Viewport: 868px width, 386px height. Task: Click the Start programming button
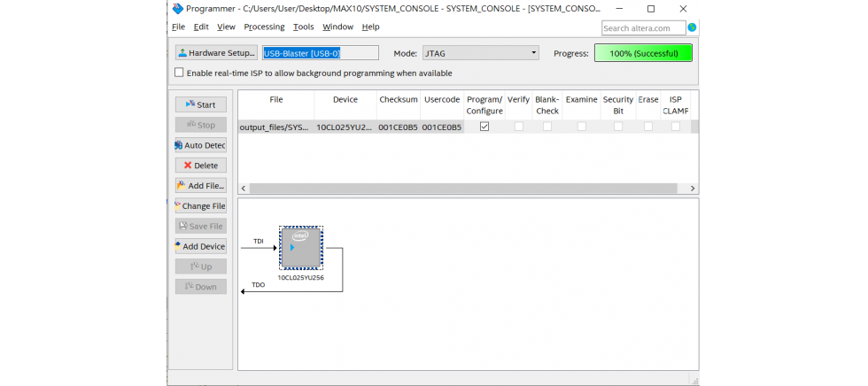200,104
